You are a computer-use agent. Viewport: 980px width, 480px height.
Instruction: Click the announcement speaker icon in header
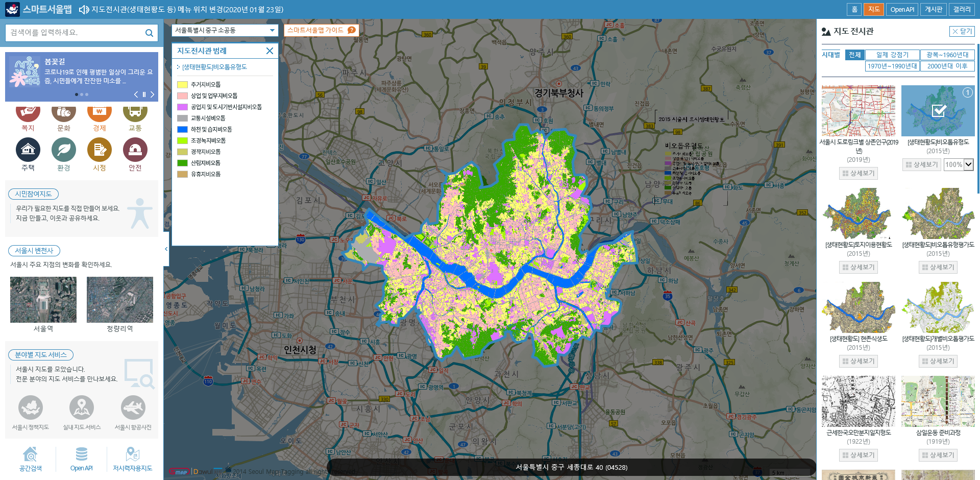[84, 10]
